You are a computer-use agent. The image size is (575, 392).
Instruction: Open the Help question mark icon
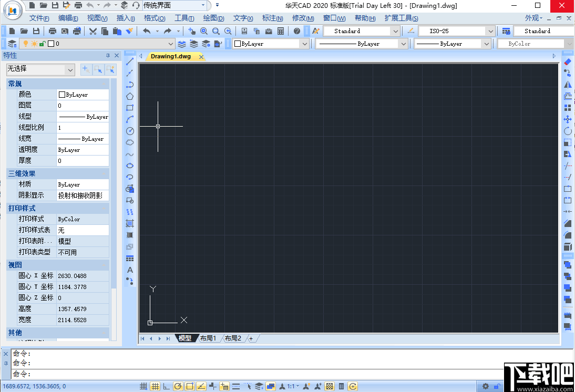[x=297, y=31]
